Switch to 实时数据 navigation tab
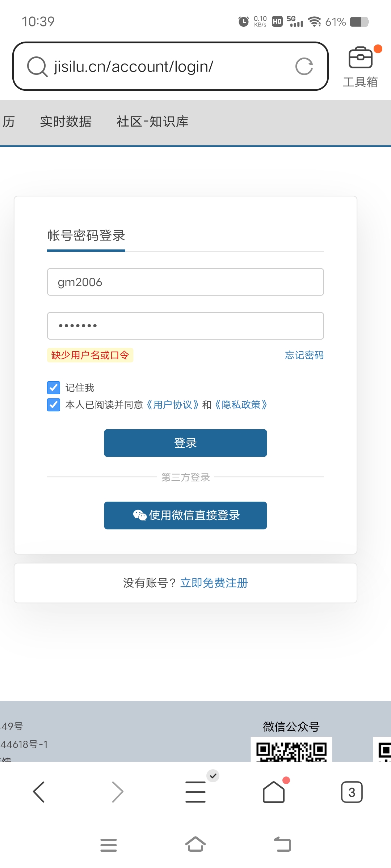391x868 pixels. click(66, 122)
